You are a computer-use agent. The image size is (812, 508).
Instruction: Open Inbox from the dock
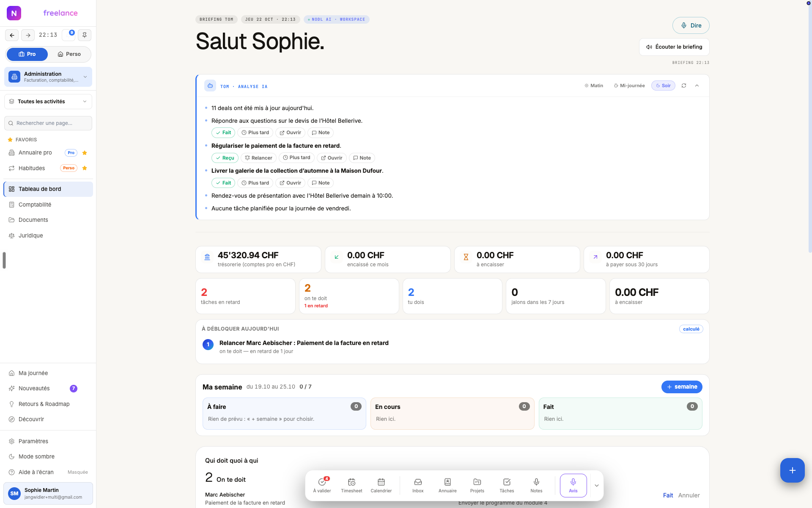click(x=418, y=485)
